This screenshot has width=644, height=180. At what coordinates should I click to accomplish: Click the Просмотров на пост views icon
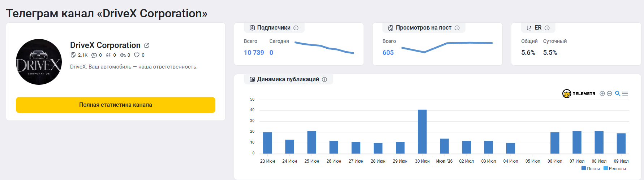pos(391,28)
